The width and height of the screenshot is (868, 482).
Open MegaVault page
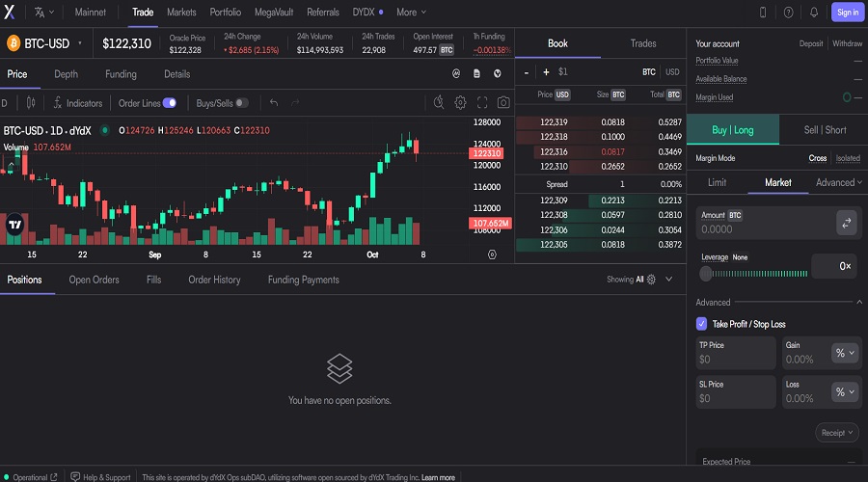274,12
